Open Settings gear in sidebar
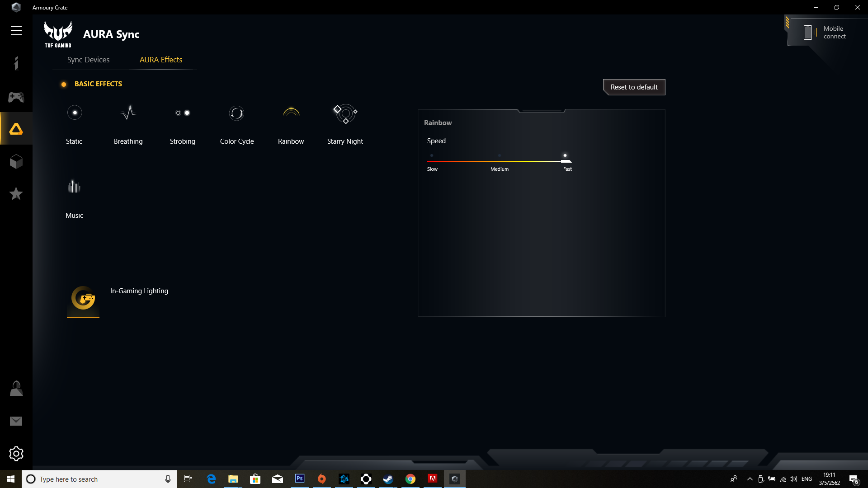868x488 pixels. 16,454
